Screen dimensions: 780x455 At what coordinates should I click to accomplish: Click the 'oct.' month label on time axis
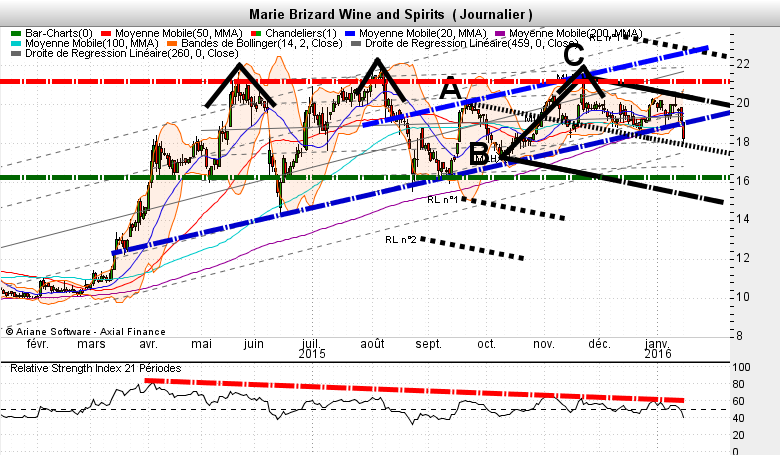tap(486, 344)
